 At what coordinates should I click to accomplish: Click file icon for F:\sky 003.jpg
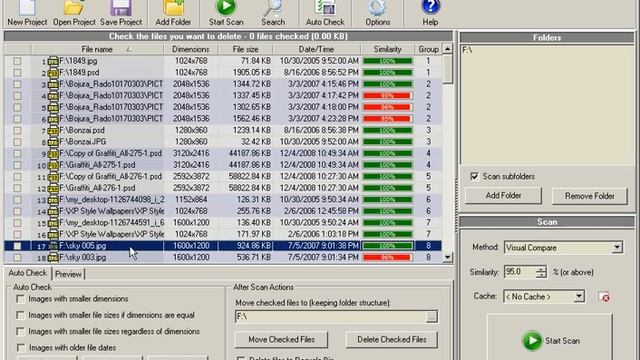point(53,258)
